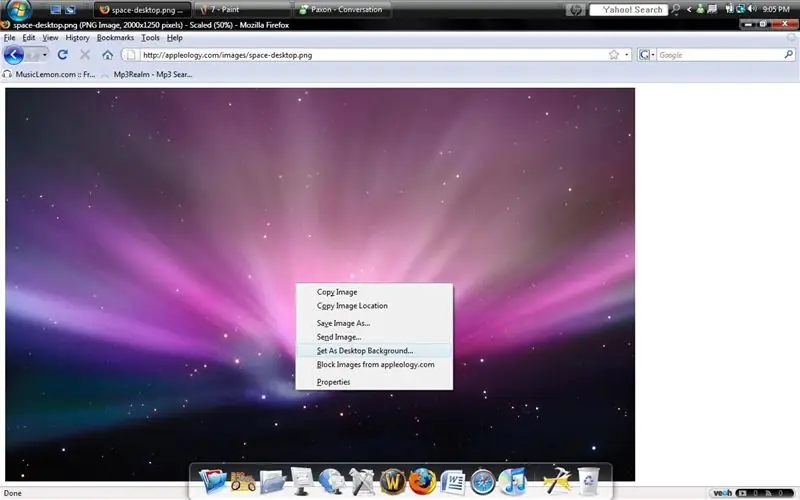The width and height of the screenshot is (800, 500).
Task: Open the View menu
Action: point(50,38)
